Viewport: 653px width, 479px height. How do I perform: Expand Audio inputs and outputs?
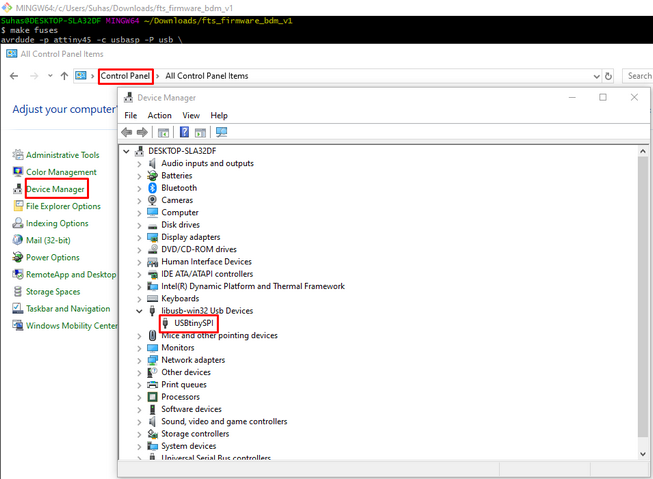139,164
